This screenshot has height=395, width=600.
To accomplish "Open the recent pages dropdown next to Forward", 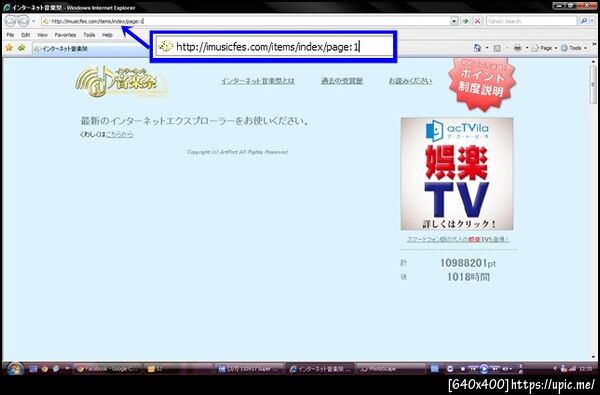I will [34, 21].
